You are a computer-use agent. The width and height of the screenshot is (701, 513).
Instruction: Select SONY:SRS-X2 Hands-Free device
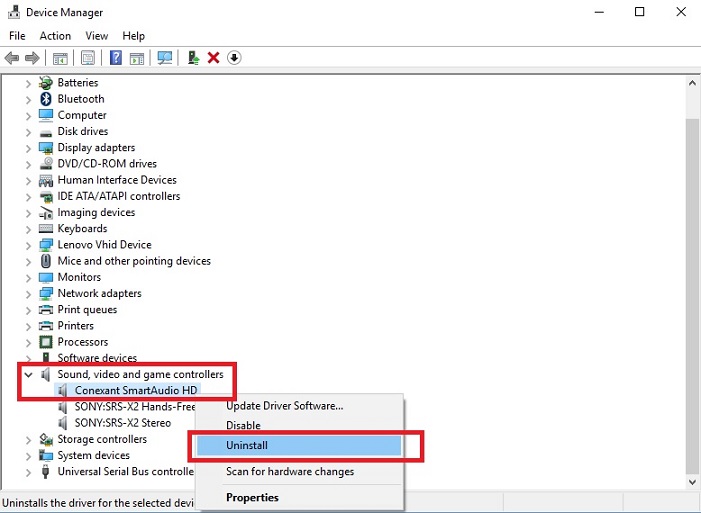click(135, 407)
